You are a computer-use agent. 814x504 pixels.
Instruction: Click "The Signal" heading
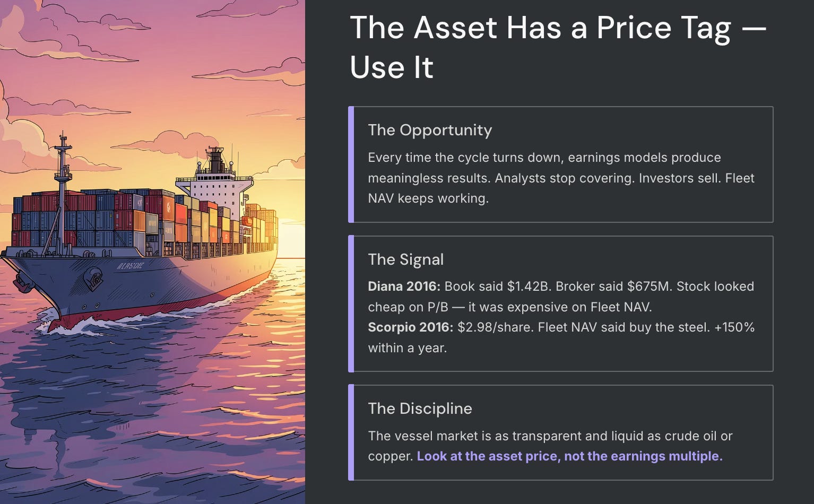pos(406,259)
